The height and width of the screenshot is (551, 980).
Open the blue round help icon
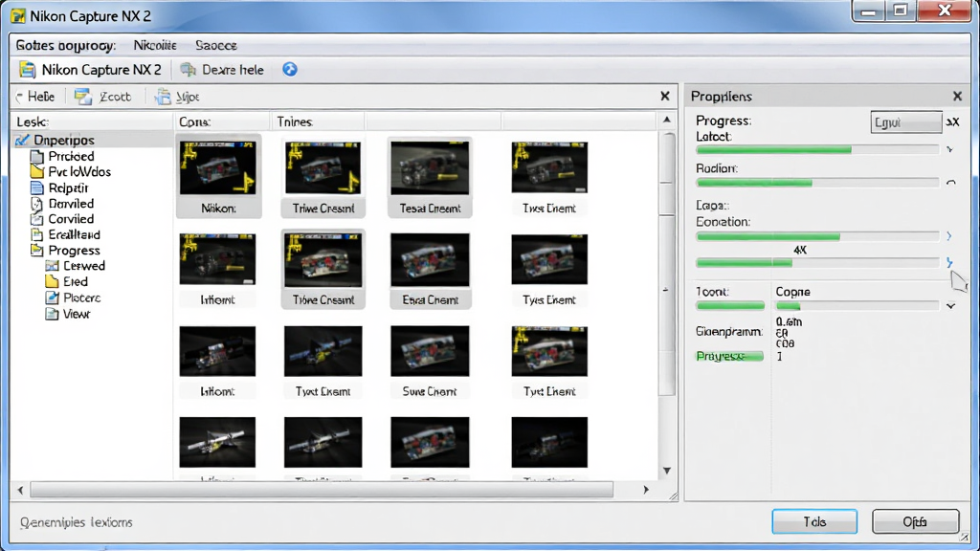coord(289,69)
